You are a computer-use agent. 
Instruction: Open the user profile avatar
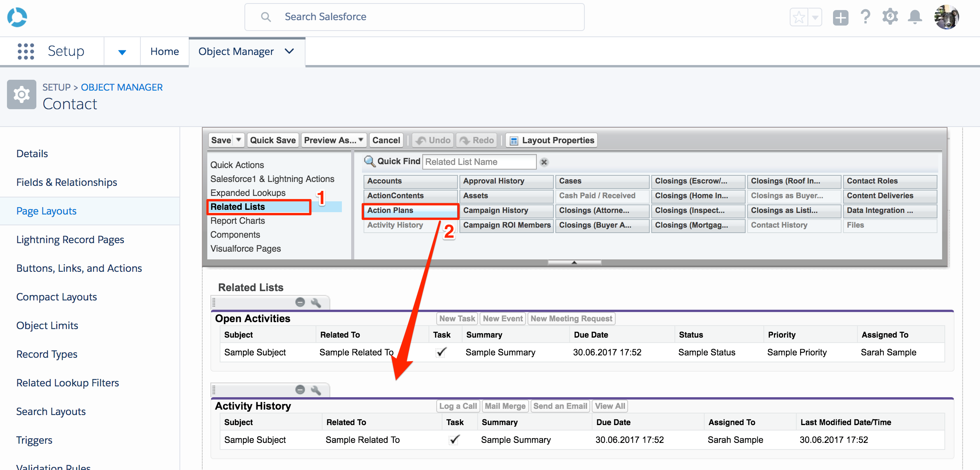(946, 17)
